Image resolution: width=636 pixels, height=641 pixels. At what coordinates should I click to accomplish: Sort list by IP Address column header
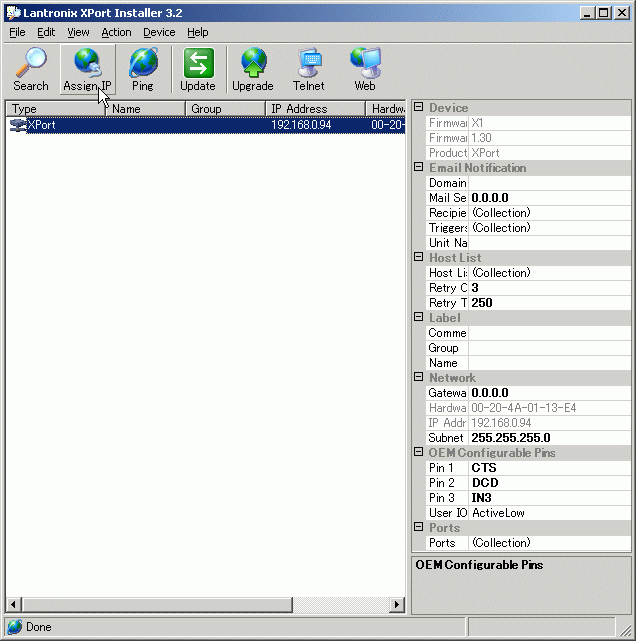[x=315, y=109]
